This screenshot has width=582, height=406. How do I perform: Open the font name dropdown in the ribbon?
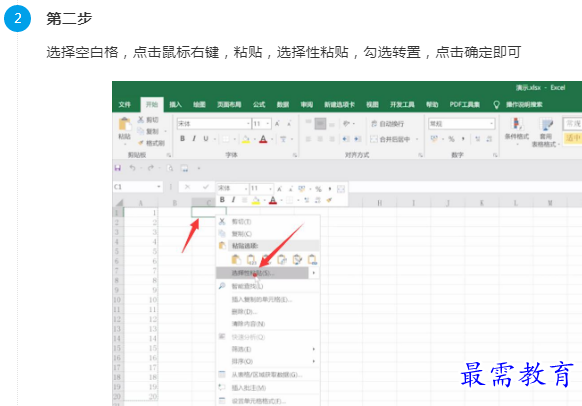[248, 124]
